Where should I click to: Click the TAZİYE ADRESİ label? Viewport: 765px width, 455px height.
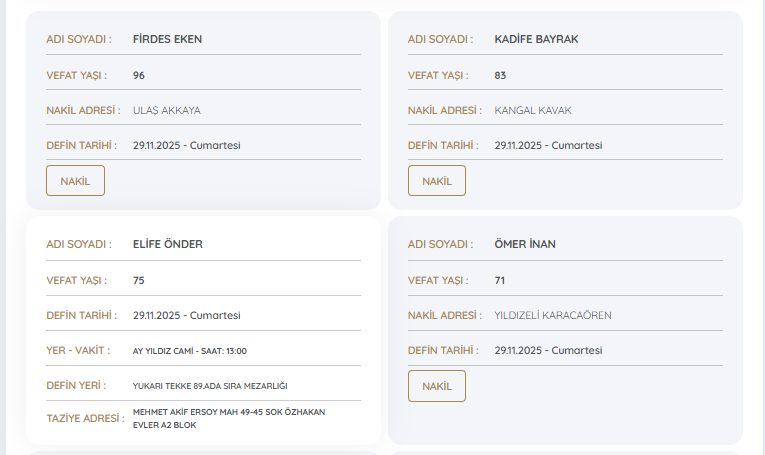pos(82,418)
